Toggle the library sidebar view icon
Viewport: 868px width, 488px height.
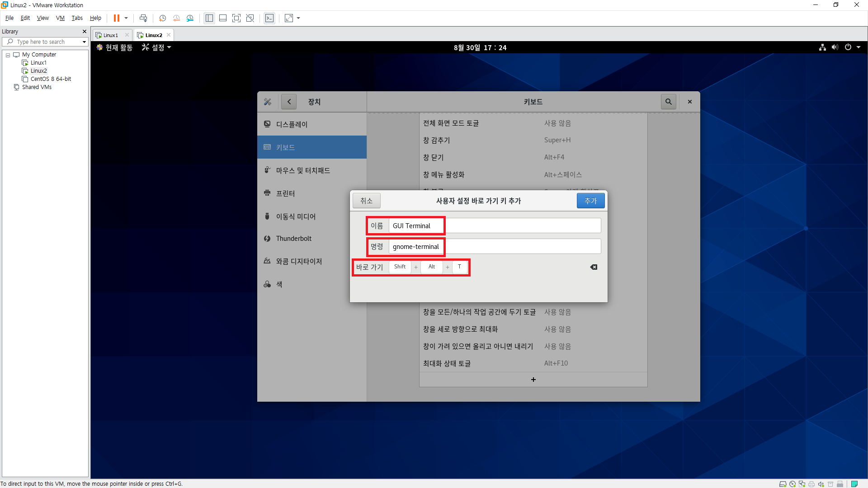click(209, 18)
